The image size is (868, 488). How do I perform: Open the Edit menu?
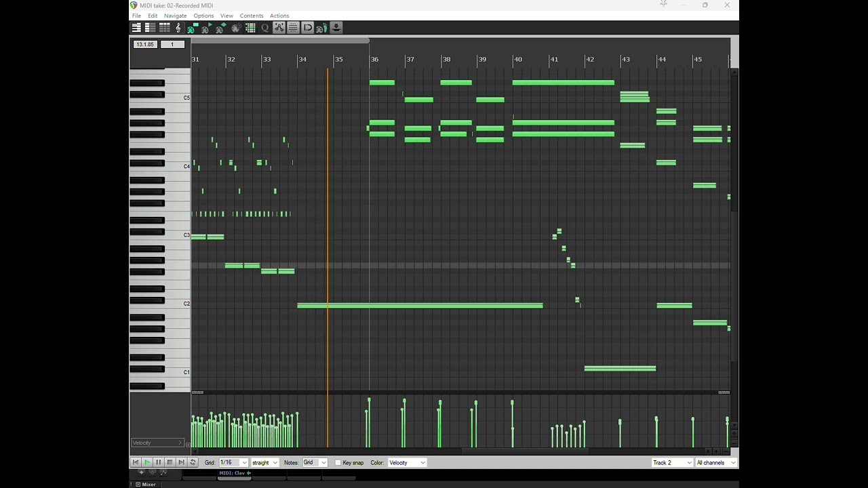click(x=153, y=16)
